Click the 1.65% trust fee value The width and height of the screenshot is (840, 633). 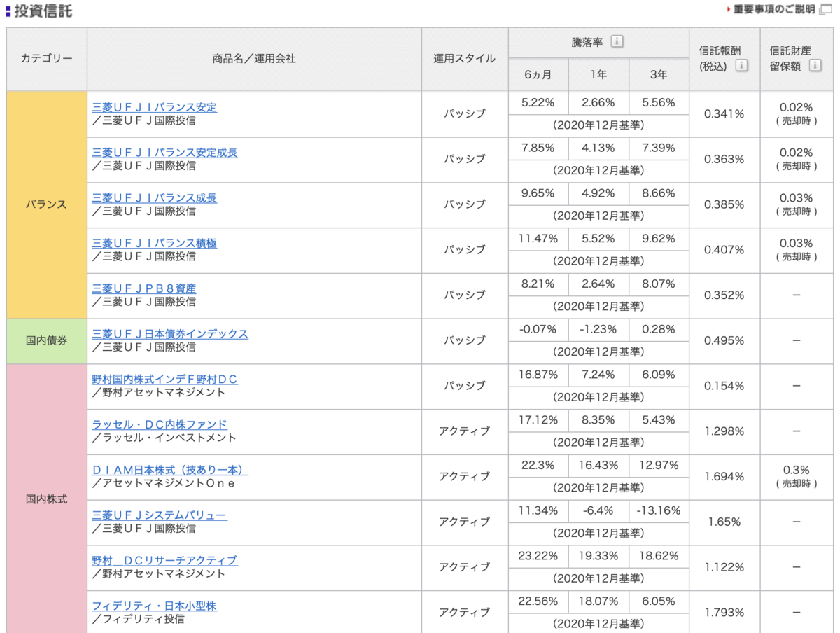click(x=724, y=522)
